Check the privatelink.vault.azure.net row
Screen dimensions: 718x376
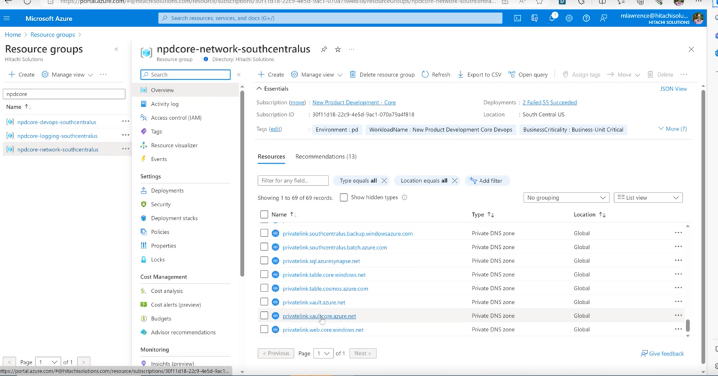264,302
